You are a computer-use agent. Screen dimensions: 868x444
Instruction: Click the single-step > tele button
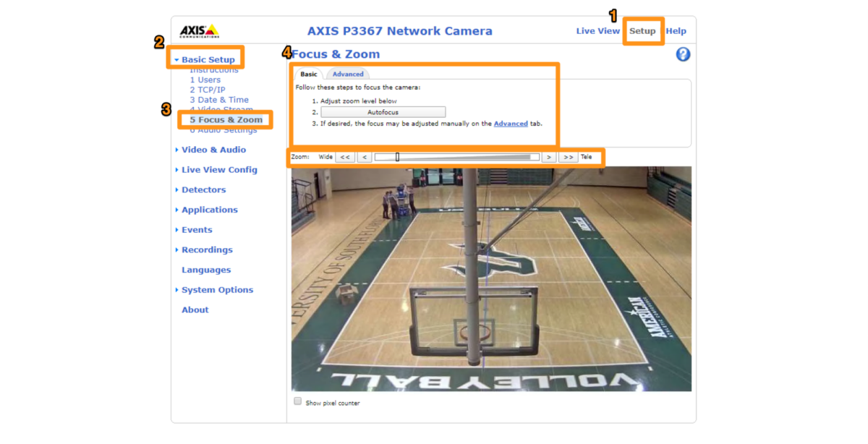(550, 156)
